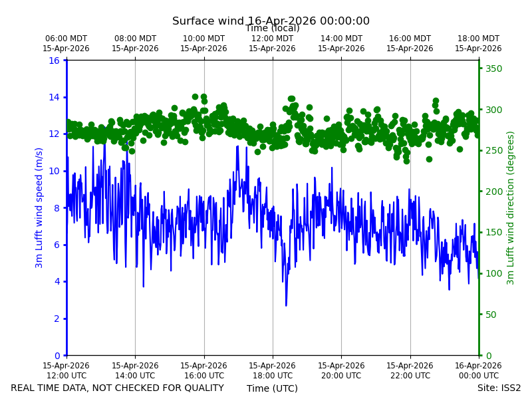This screenshot has height=399, width=532.
Task: Click the 16-Apr-2026 00:00 UTC tick label
Action: (478, 370)
